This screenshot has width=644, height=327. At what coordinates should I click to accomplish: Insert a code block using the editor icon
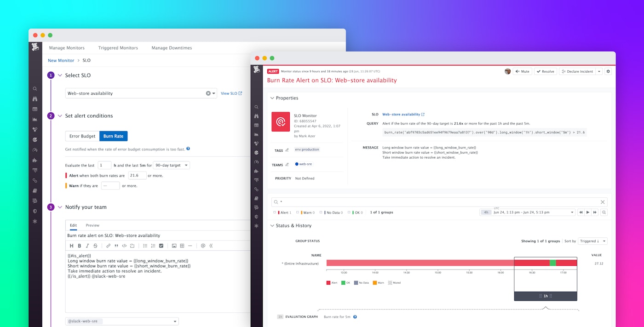tap(123, 245)
